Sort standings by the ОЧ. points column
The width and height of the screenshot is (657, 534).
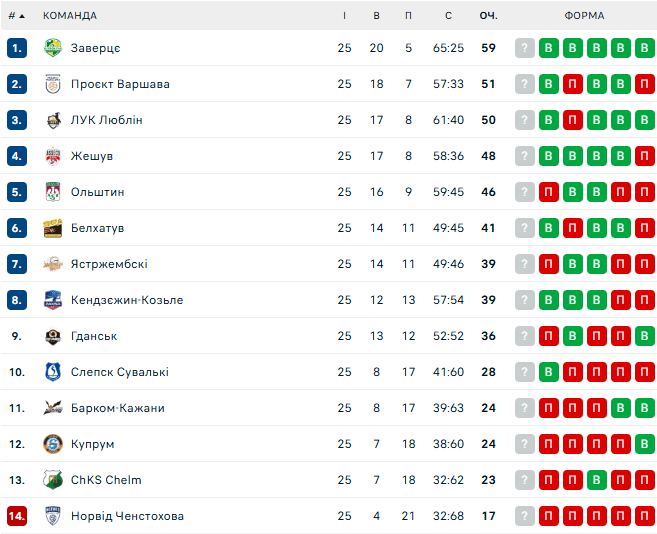[x=488, y=15]
